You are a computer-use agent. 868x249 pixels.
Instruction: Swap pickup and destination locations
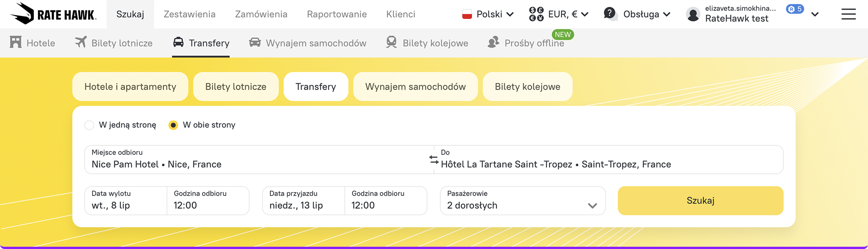click(434, 159)
